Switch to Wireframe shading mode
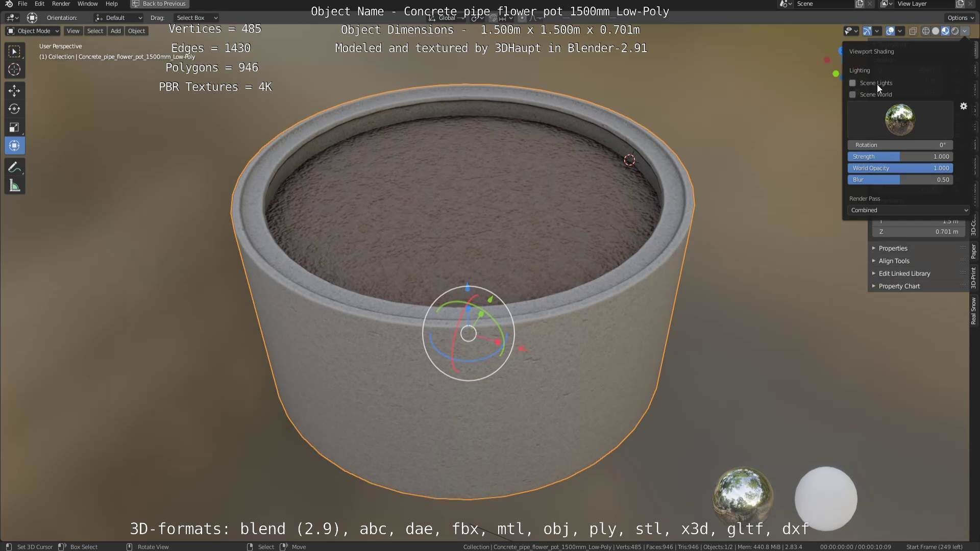The width and height of the screenshot is (980, 551). (926, 31)
